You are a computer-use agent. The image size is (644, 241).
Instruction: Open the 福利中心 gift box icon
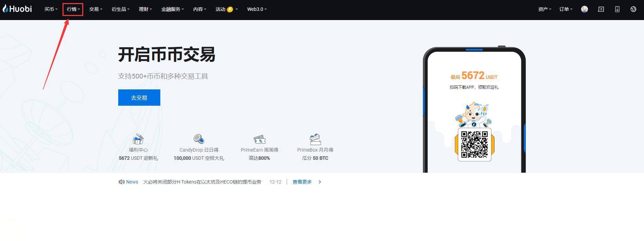click(x=138, y=139)
